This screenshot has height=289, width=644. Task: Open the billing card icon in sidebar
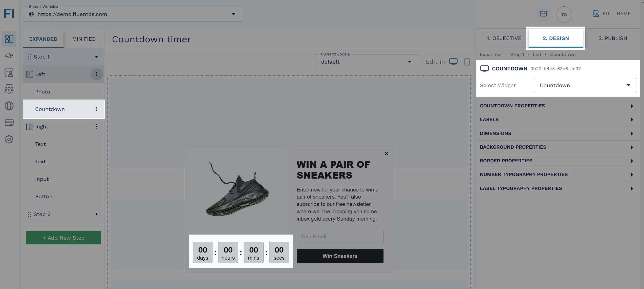click(x=9, y=123)
